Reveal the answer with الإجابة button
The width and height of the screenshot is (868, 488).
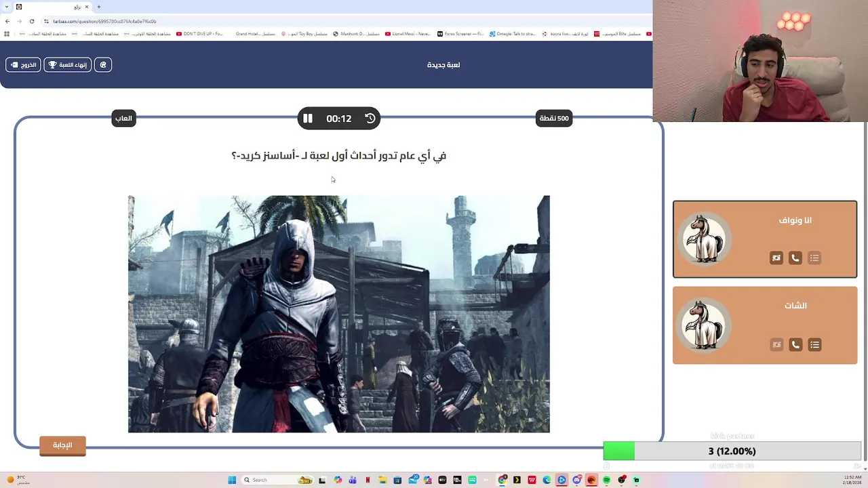click(62, 445)
